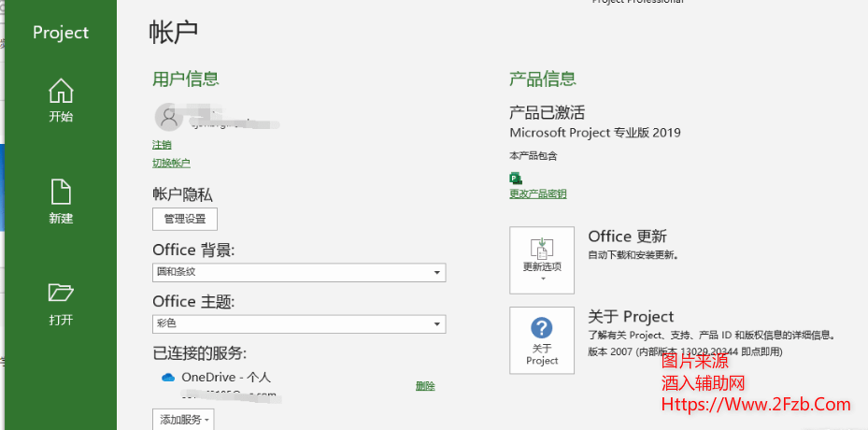Click the OneDrive - 个人 service entry
The height and width of the screenshot is (430, 868).
(x=226, y=378)
